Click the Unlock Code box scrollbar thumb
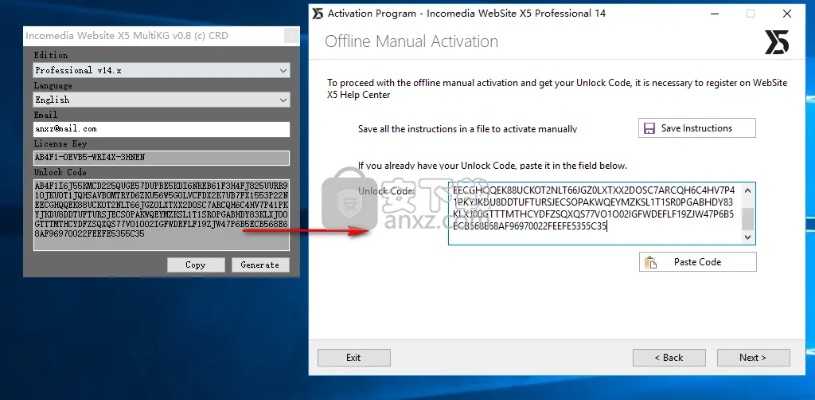815x400 pixels. tap(748, 219)
